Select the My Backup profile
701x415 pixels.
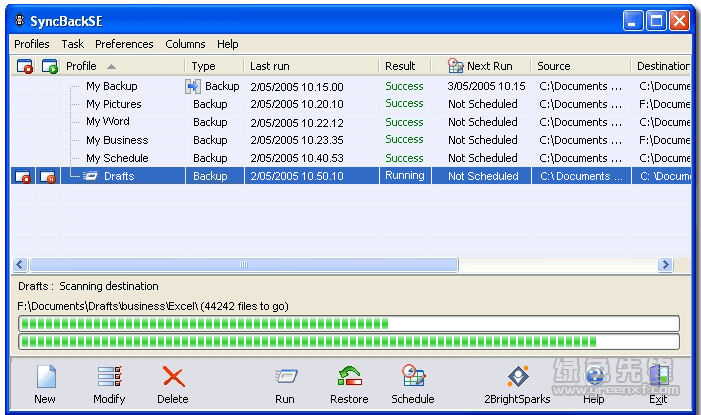(111, 86)
